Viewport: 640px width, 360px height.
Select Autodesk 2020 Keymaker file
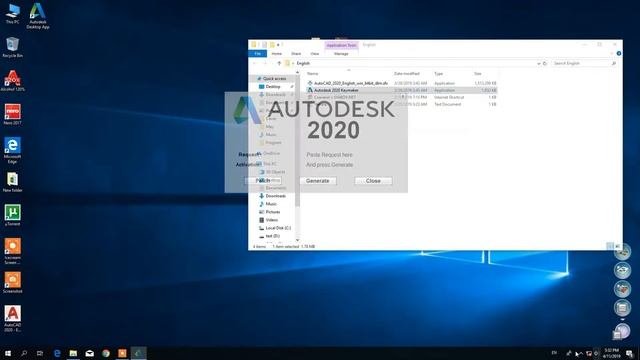pos(402,90)
